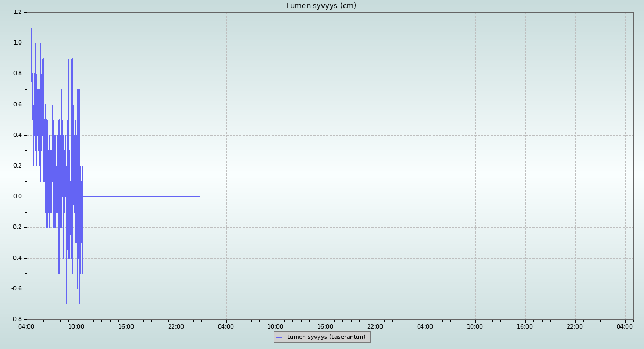Click the -0.4 y-axis tick label
Image resolution: width=644 pixels, height=349 pixels.
(17, 258)
